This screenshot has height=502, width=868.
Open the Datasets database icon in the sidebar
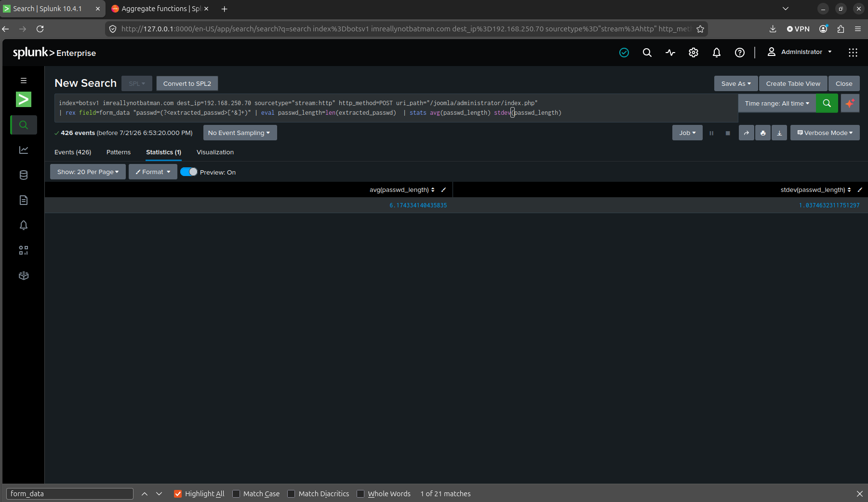coord(24,175)
